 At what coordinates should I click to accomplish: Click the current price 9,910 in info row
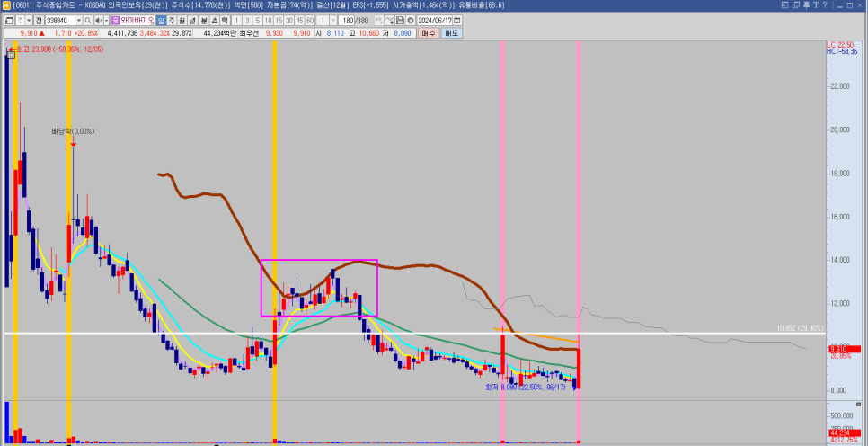point(28,33)
